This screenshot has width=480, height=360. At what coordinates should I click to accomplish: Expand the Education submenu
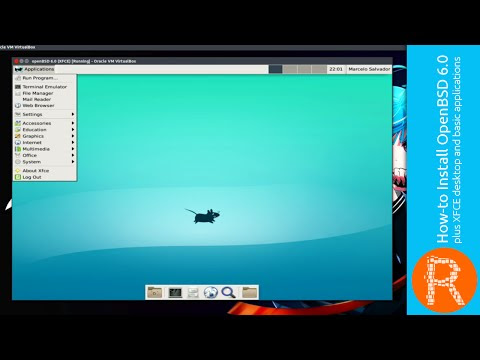click(x=45, y=130)
